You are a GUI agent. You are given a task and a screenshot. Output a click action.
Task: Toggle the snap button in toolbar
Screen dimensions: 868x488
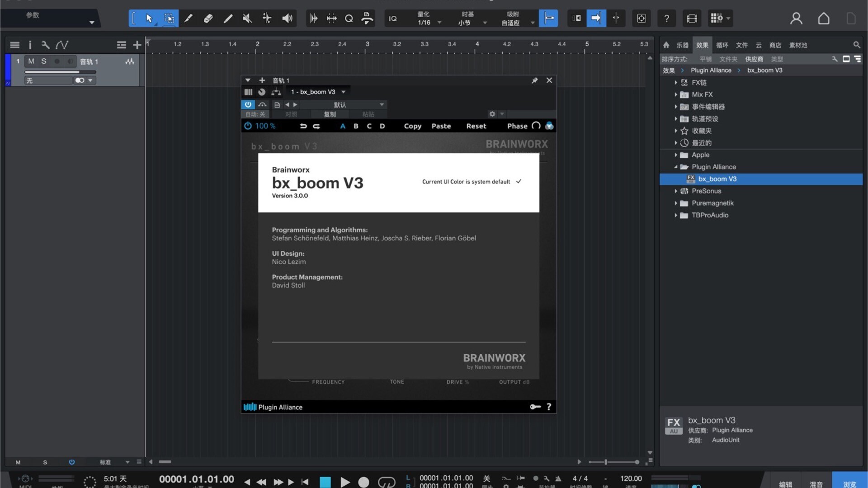coord(548,19)
